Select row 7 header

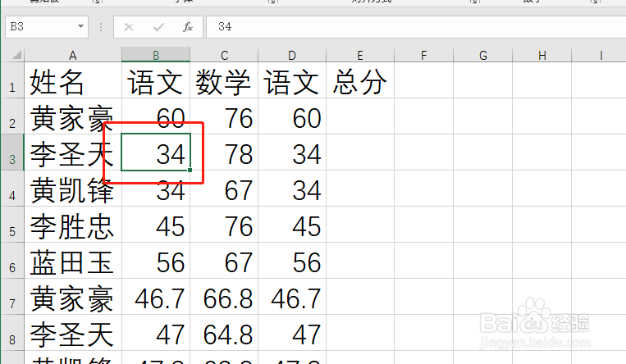click(x=12, y=297)
